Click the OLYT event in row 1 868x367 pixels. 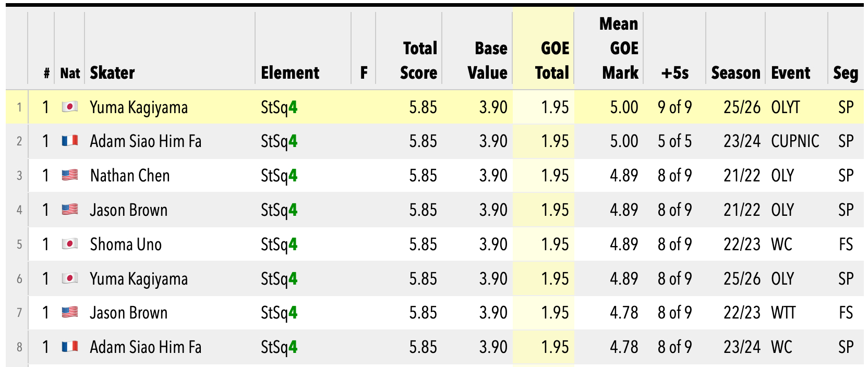tap(785, 107)
